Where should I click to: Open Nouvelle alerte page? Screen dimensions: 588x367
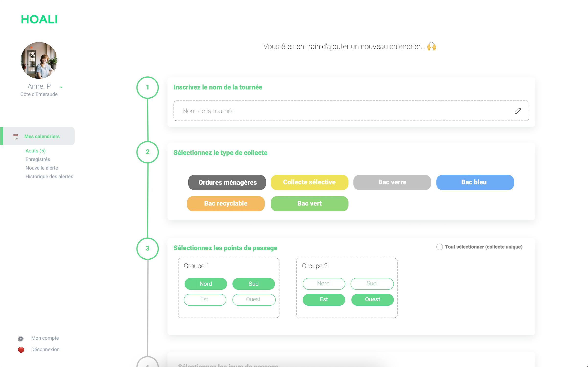[x=42, y=168]
